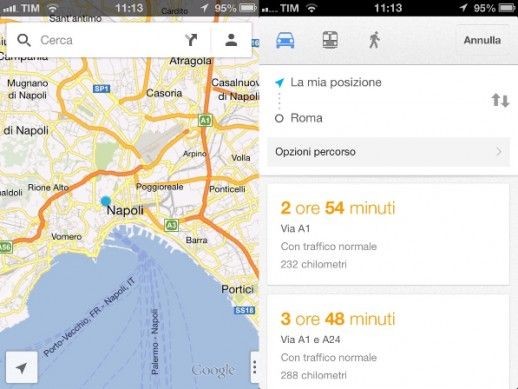
Task: Tap the SP1 road marker
Action: pos(101,89)
